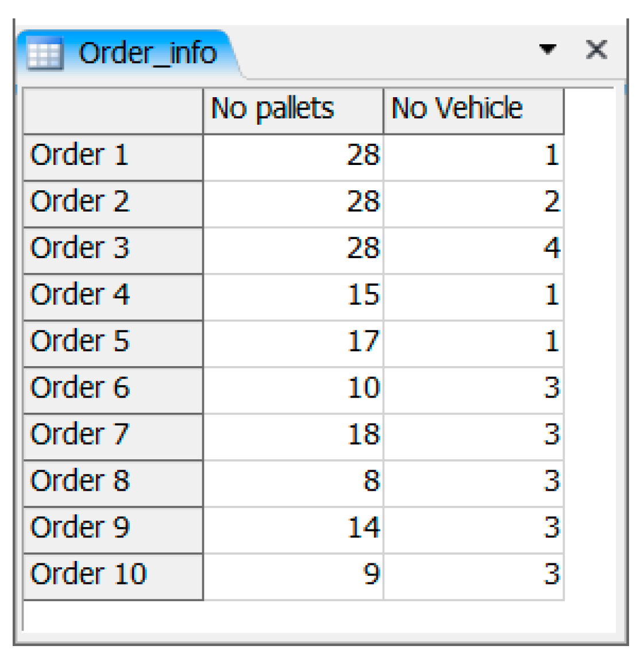644x661 pixels.
Task: Select Order 9's No pallets value 14
Action: (x=293, y=529)
